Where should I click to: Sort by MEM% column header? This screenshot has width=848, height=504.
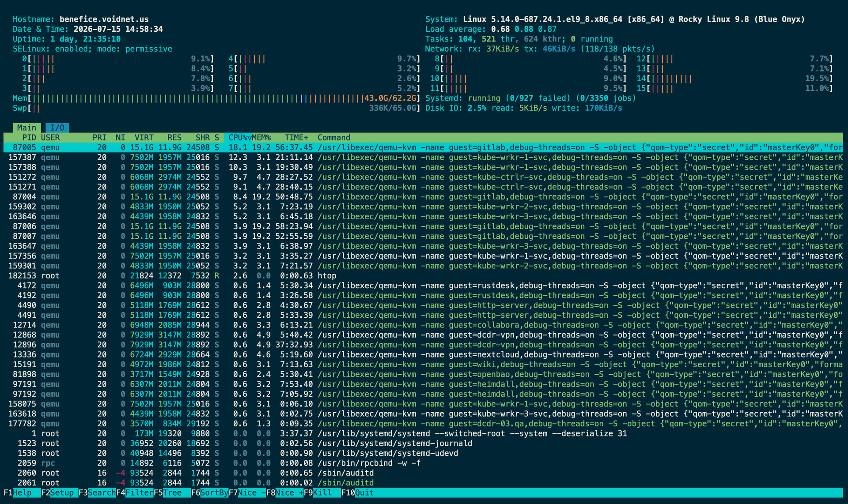point(261,138)
